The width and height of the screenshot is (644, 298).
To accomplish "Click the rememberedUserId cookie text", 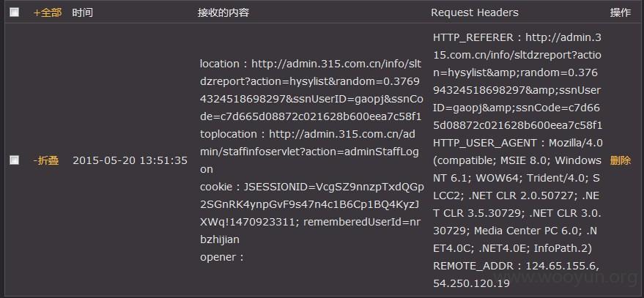I will [x=311, y=230].
